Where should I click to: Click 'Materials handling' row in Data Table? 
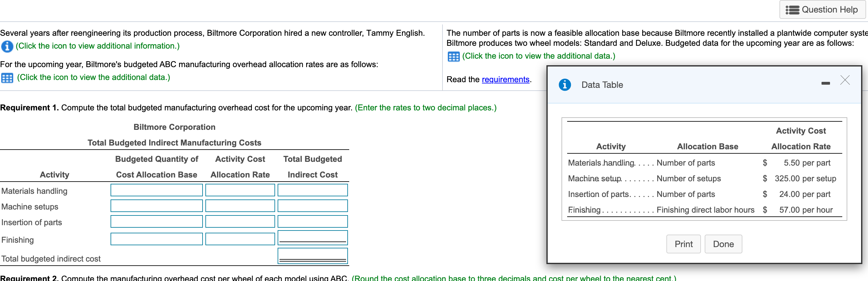601,163
